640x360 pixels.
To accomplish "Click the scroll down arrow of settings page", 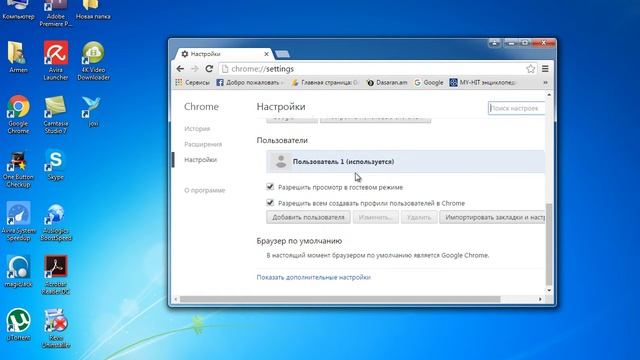I will 549,290.
